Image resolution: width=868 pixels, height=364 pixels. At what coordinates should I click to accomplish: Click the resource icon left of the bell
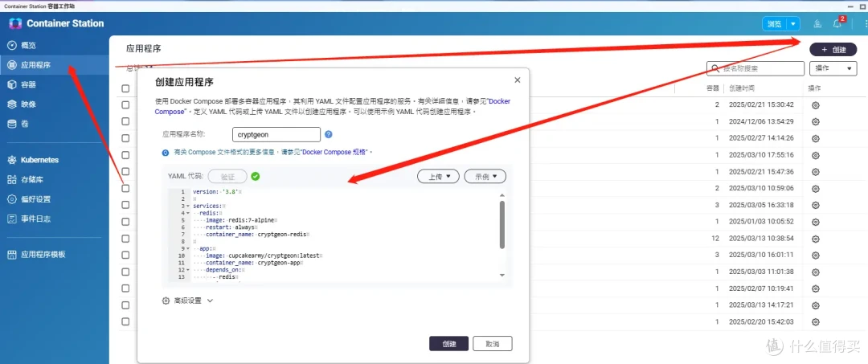[817, 24]
